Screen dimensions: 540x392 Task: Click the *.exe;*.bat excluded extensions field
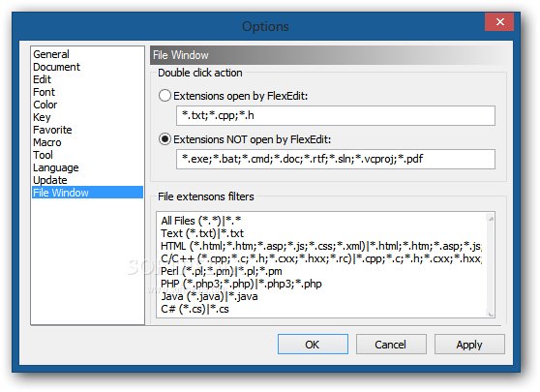pyautogui.click(x=336, y=159)
